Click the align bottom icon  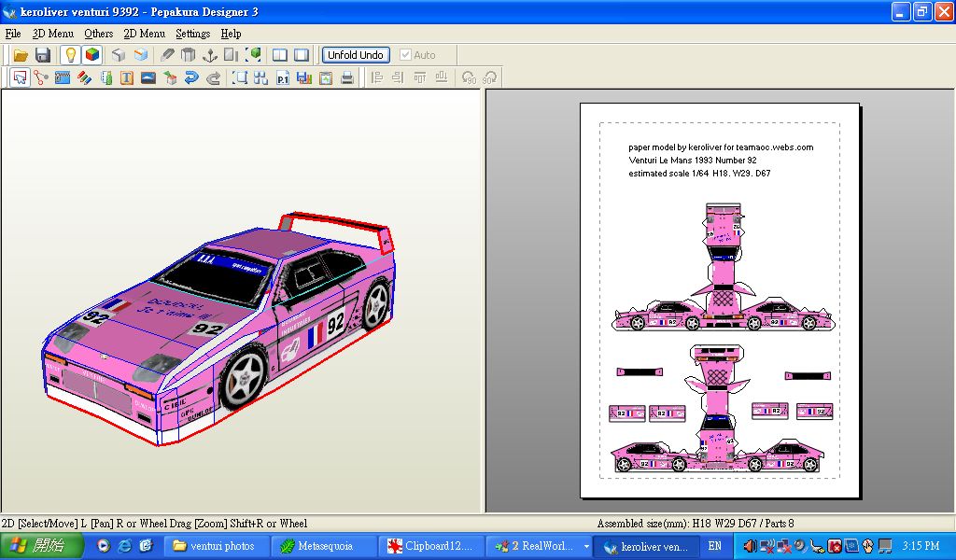[x=442, y=78]
